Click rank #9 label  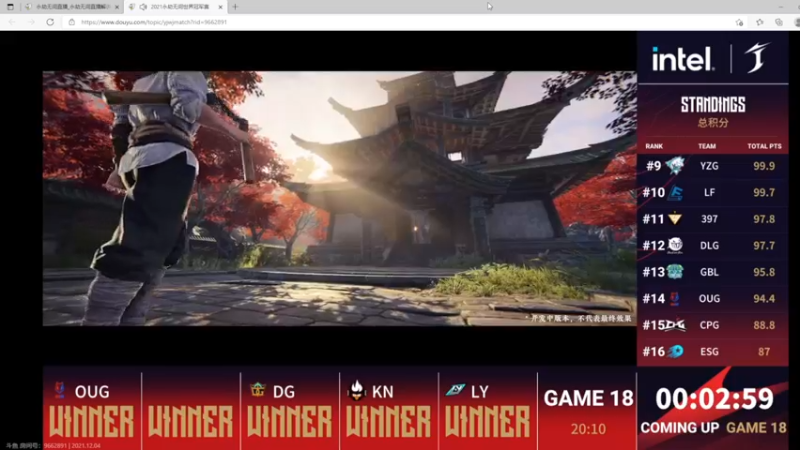(654, 166)
